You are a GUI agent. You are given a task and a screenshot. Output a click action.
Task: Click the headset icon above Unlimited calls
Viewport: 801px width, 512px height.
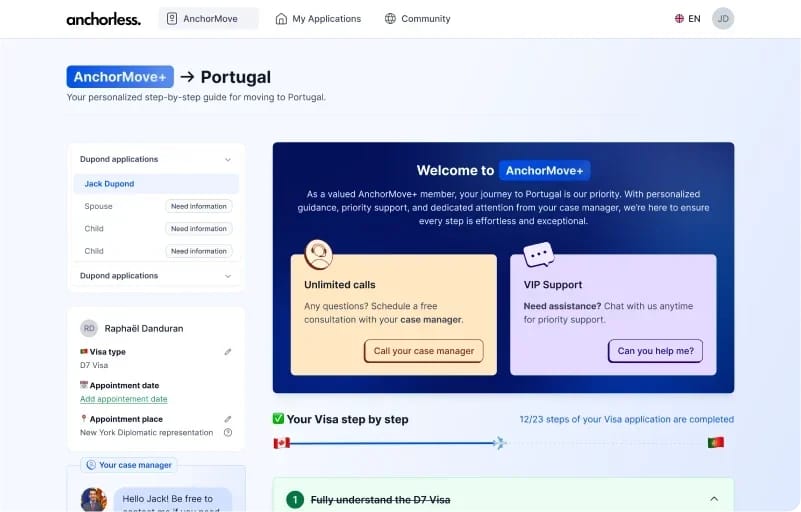tap(318, 255)
